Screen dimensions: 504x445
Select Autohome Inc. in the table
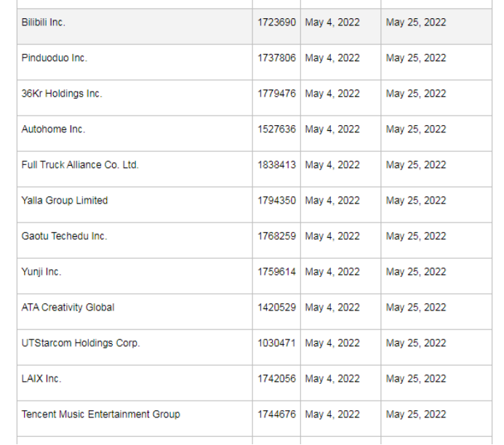53,129
